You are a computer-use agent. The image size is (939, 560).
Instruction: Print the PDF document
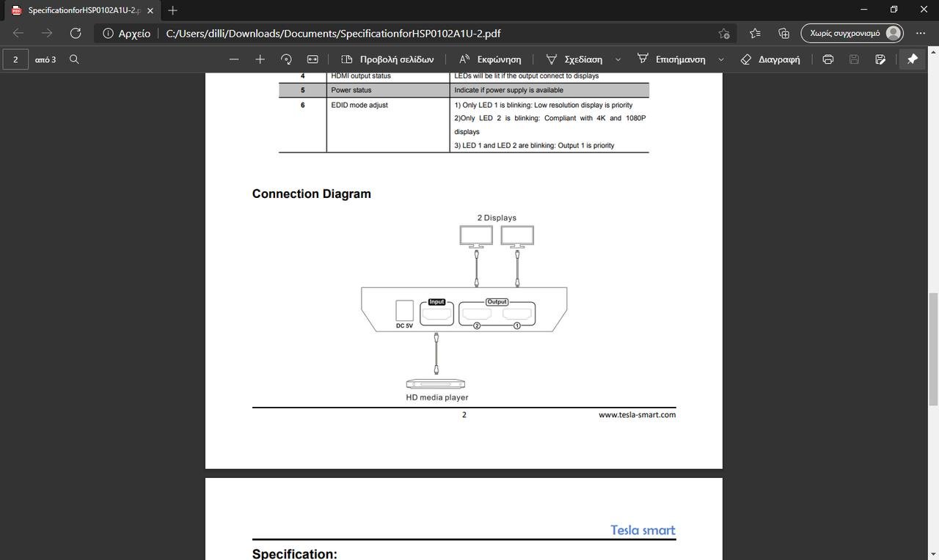pyautogui.click(x=828, y=59)
